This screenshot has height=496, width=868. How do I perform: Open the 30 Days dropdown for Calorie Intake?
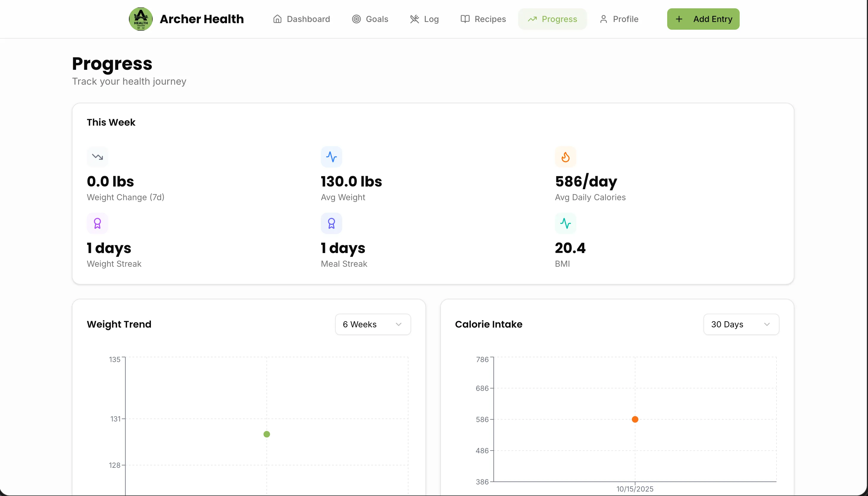741,324
